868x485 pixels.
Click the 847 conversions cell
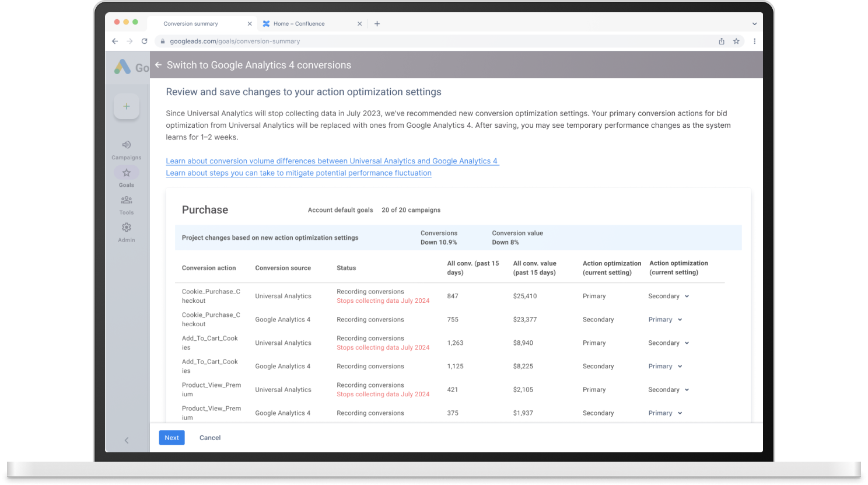[x=453, y=296]
